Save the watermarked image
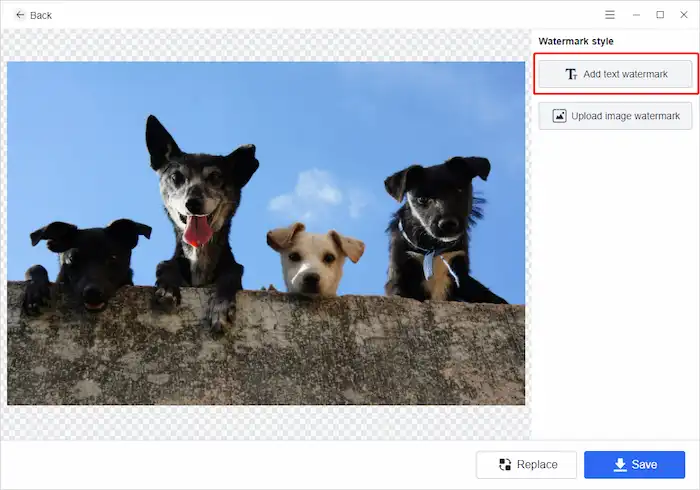This screenshot has height=490, width=700. pyautogui.click(x=634, y=465)
